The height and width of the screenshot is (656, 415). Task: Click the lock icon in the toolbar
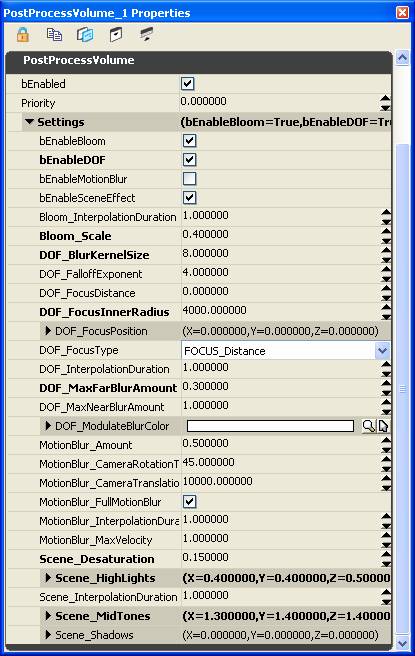pyautogui.click(x=23, y=34)
